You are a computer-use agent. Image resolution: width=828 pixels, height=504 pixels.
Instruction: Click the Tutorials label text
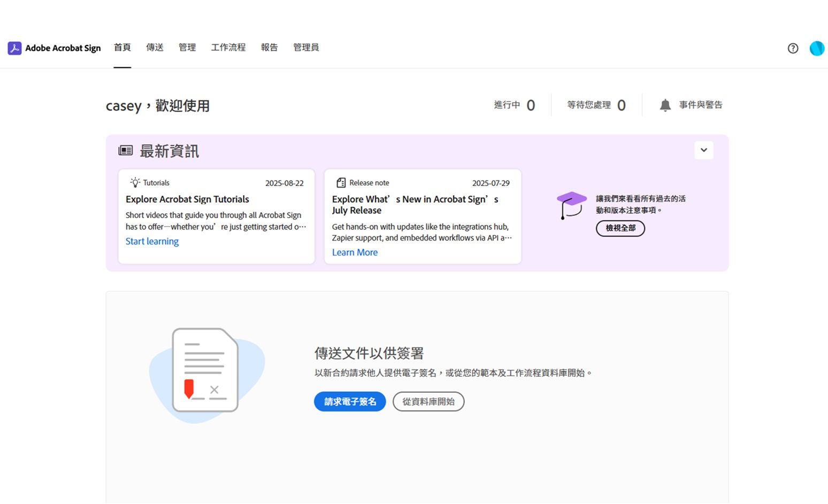[156, 183]
